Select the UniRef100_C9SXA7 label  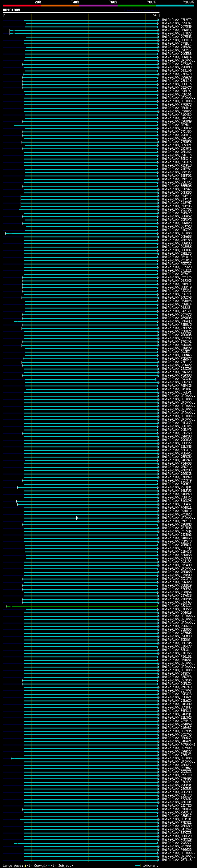point(177,379)
